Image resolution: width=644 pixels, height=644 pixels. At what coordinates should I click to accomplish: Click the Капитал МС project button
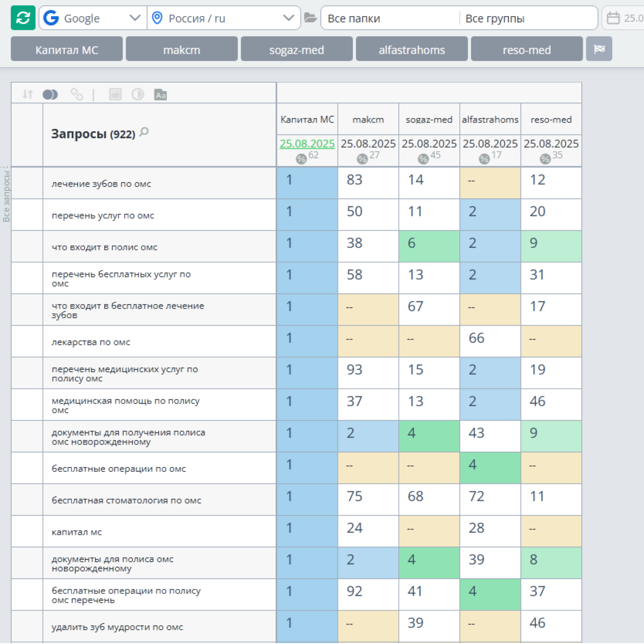pyautogui.click(x=67, y=49)
